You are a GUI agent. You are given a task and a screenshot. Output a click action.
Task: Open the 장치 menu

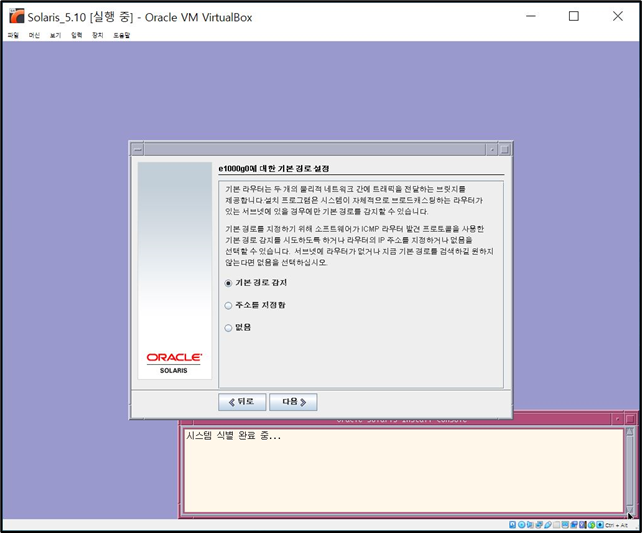coord(97,35)
